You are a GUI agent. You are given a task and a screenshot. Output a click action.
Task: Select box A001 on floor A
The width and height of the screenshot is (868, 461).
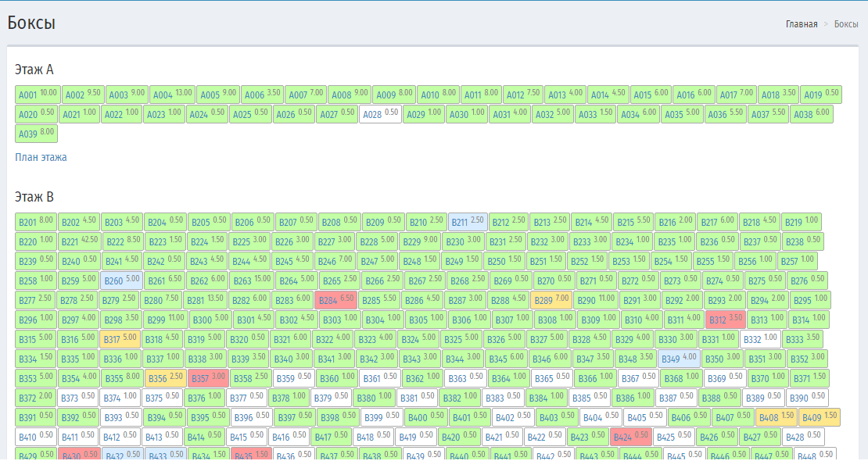tap(38, 95)
